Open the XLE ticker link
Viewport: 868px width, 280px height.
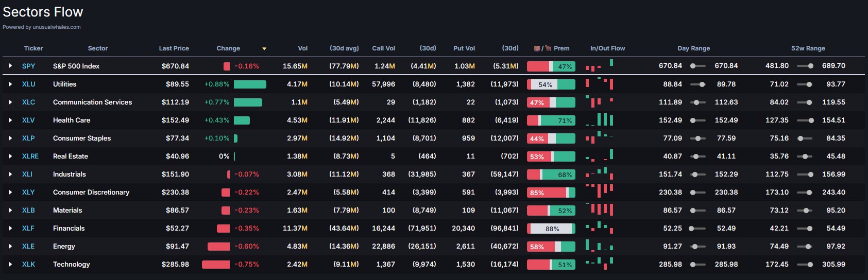pyautogui.click(x=28, y=246)
